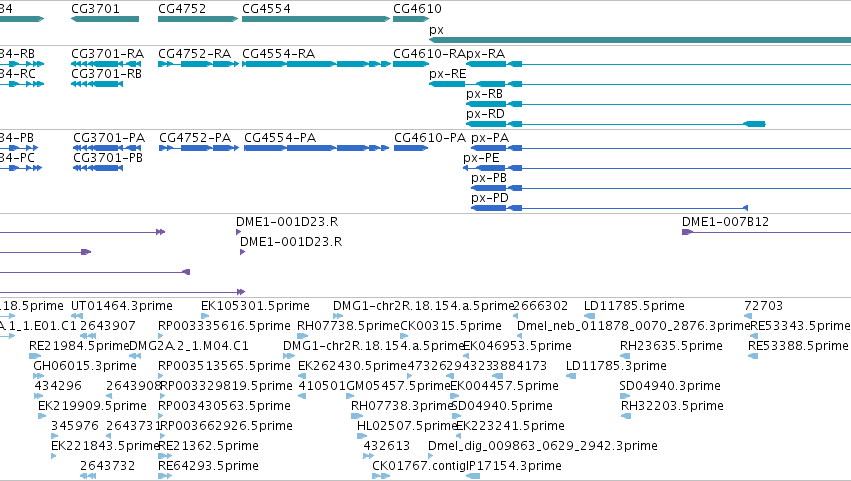
Task: Select EST label RE21984.5prime
Action: 79,346
